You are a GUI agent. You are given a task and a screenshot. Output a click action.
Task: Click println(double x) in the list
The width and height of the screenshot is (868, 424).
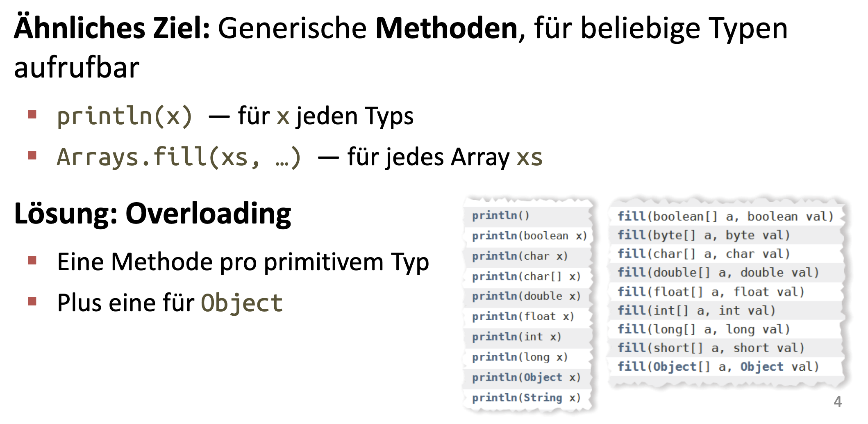526,296
